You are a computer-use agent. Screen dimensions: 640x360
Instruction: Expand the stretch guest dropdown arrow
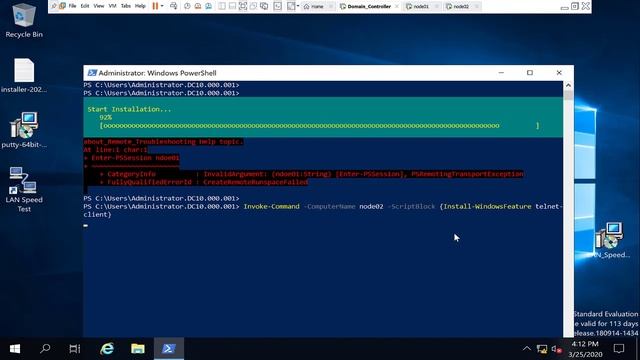click(298, 6)
